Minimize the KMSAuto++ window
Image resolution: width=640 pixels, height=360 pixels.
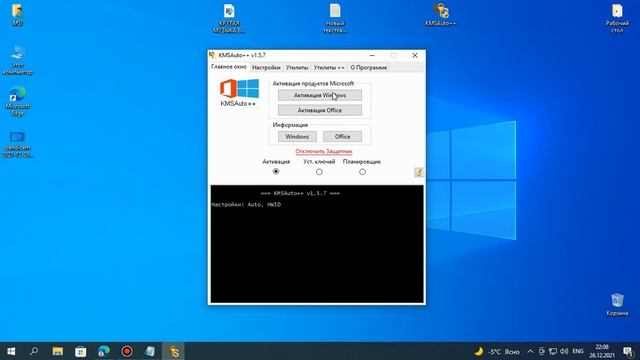(x=372, y=55)
